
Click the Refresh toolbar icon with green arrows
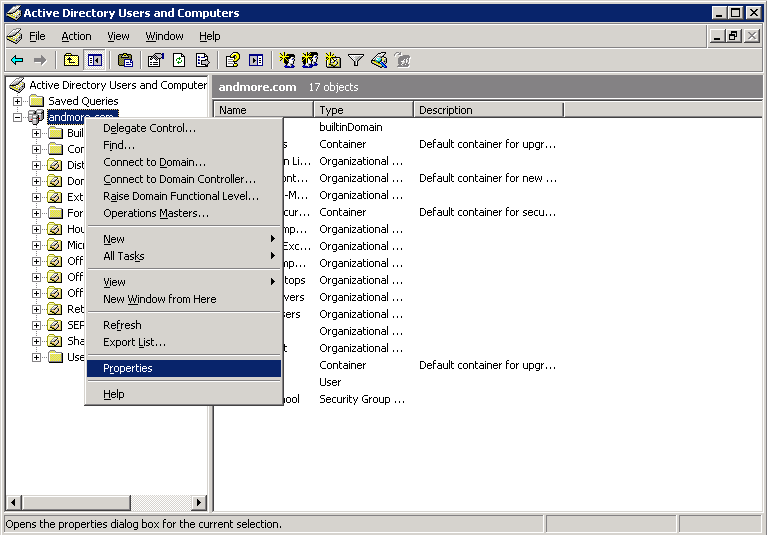179,60
